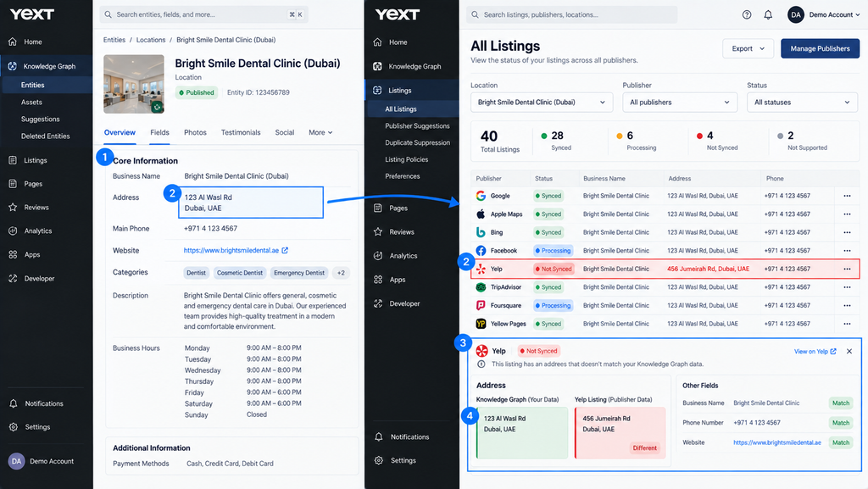Open Preferences submenu item
The height and width of the screenshot is (489, 868).
[x=403, y=176]
